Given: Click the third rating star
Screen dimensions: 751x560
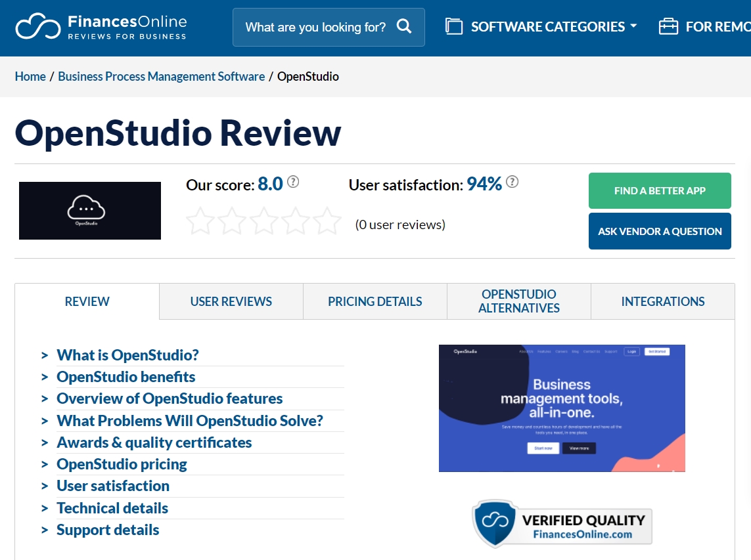Looking at the screenshot, I should [264, 221].
